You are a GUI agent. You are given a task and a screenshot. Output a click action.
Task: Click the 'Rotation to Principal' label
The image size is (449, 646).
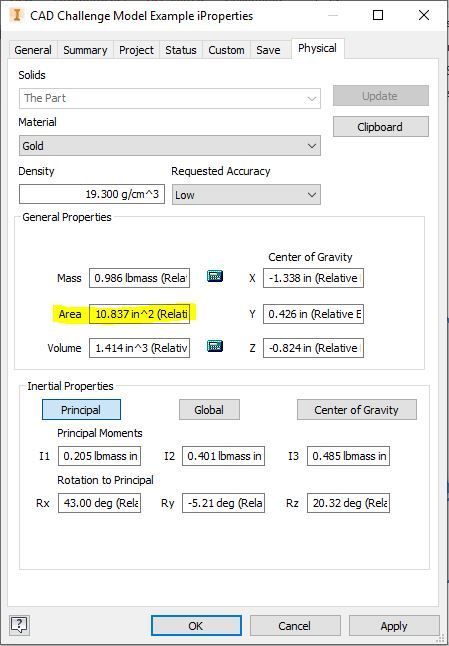(105, 480)
